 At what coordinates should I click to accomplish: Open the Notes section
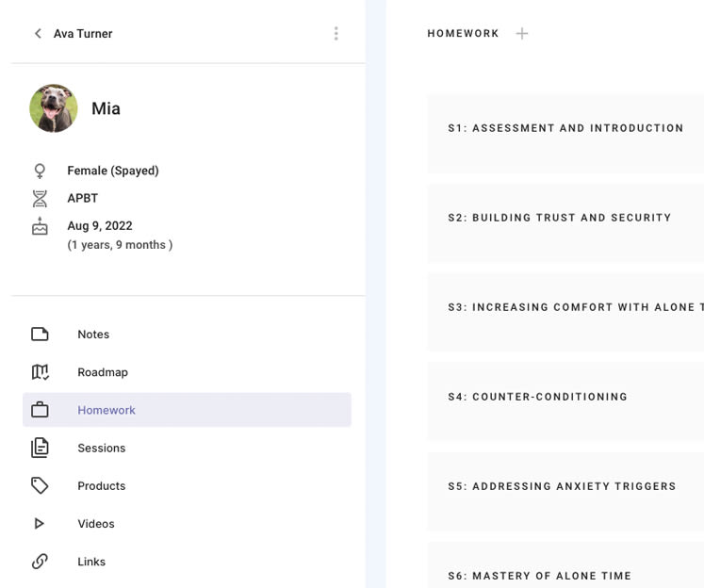coord(187,335)
